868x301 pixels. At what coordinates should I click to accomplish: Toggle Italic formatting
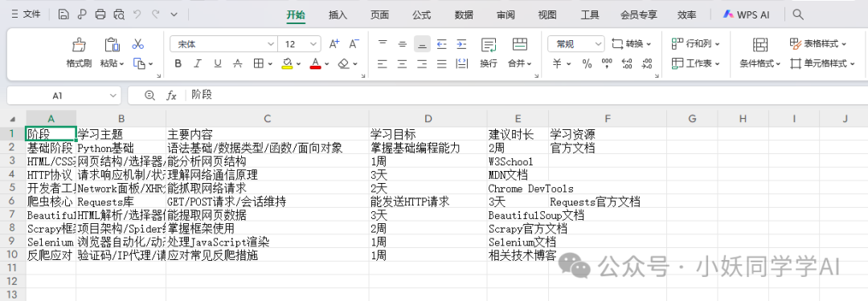point(197,63)
